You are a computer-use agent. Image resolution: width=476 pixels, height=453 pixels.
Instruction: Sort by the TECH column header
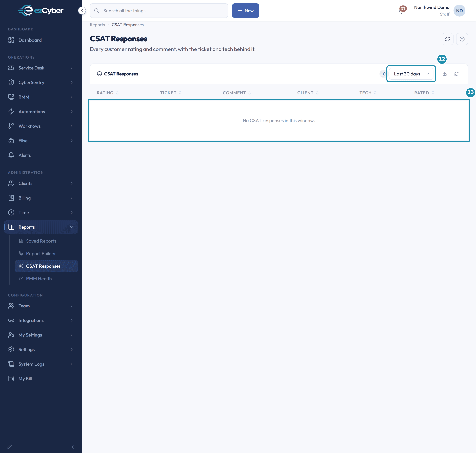click(x=368, y=93)
